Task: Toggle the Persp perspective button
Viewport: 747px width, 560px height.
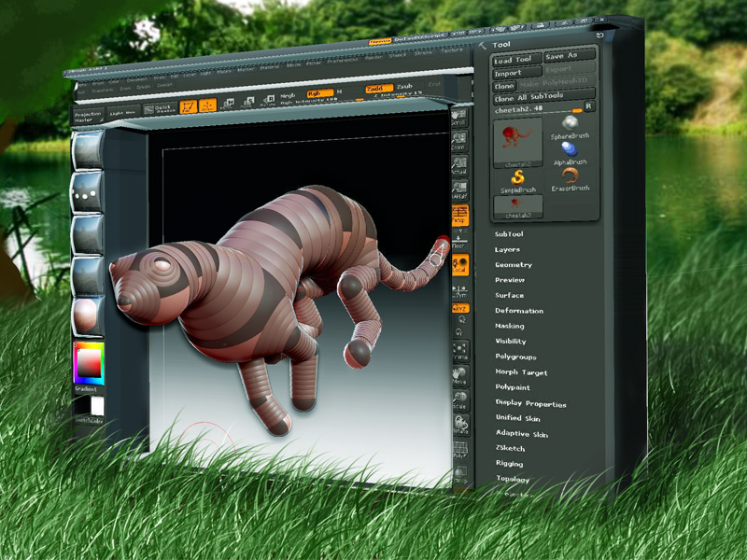Action: tap(459, 215)
